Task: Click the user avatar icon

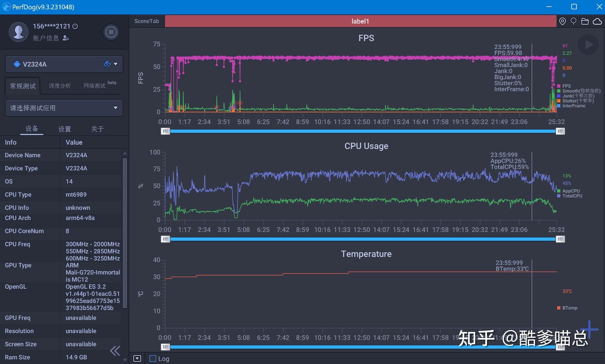Action: 19,32
